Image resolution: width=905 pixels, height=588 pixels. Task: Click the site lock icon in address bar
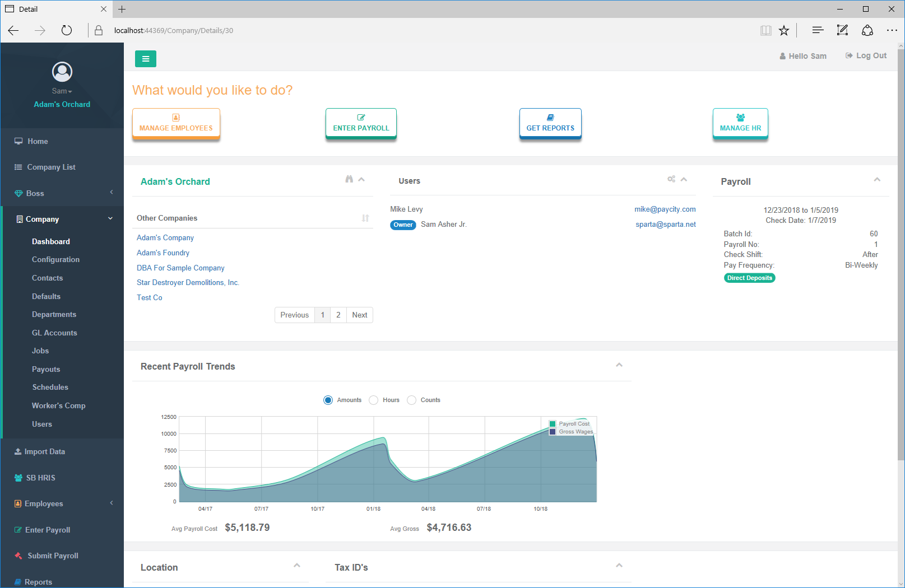pos(99,30)
